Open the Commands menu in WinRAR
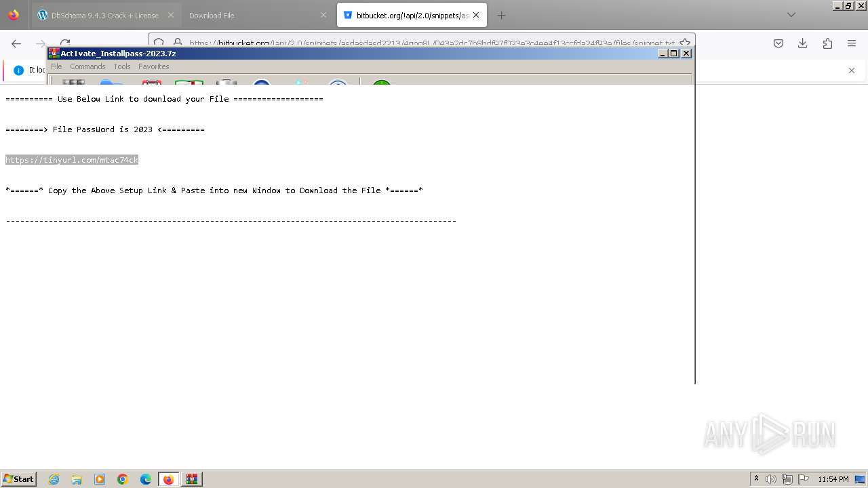This screenshot has width=868, height=488. pos(87,66)
